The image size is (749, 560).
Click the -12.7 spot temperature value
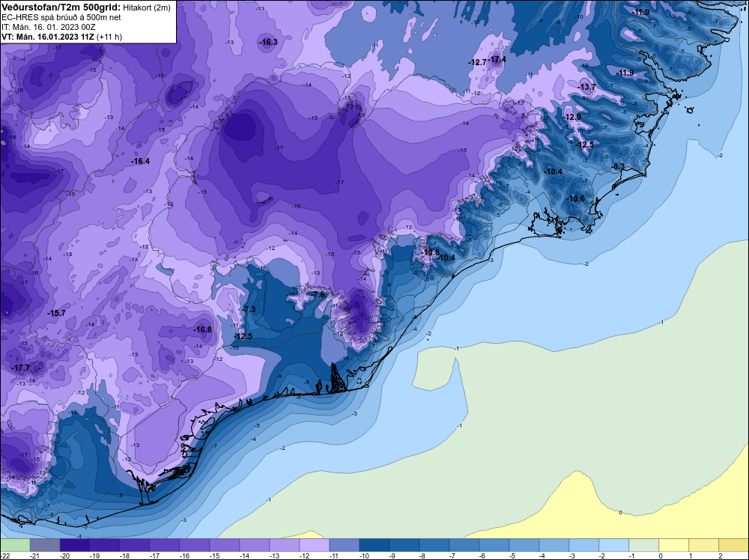pos(478,62)
